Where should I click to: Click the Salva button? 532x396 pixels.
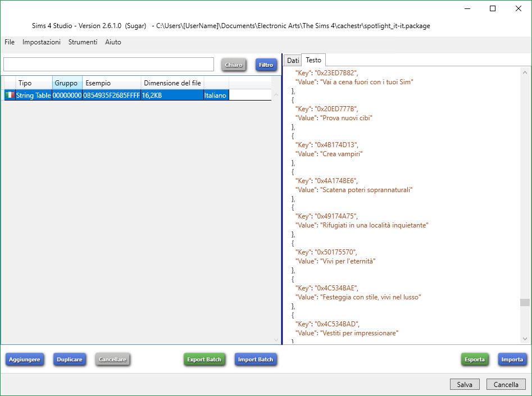(x=465, y=385)
